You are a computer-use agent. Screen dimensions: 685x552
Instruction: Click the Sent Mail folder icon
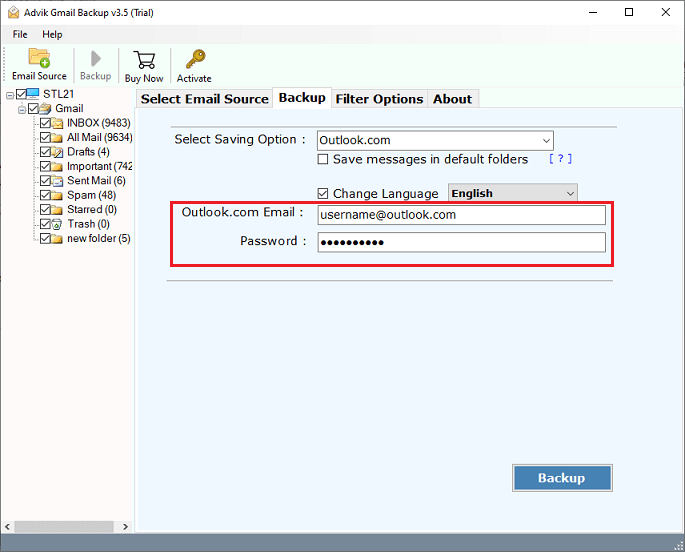click(x=57, y=181)
